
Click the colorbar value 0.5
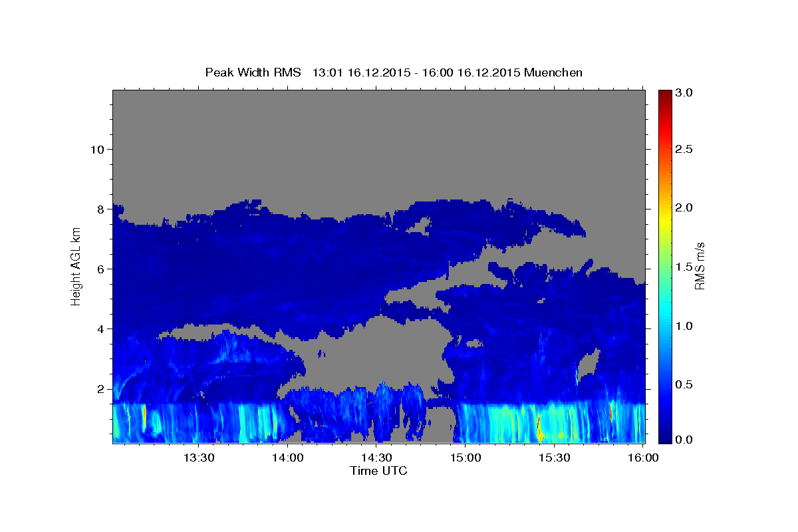(684, 384)
